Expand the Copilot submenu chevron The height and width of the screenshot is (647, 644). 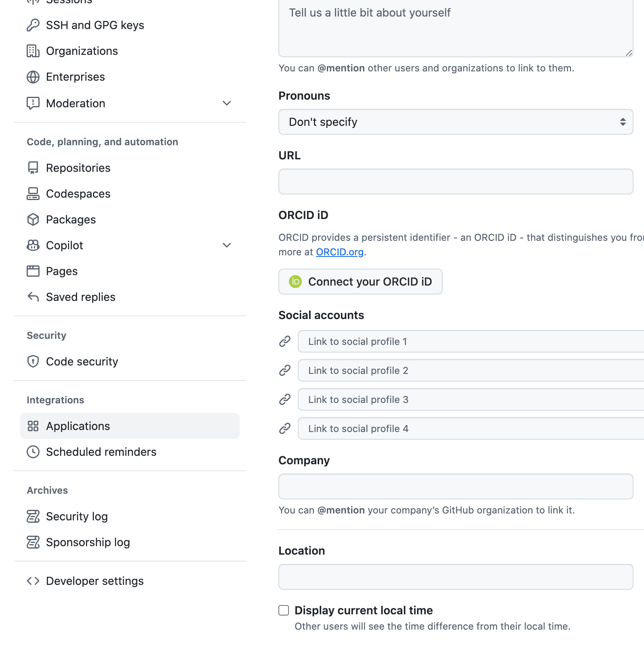coord(227,245)
